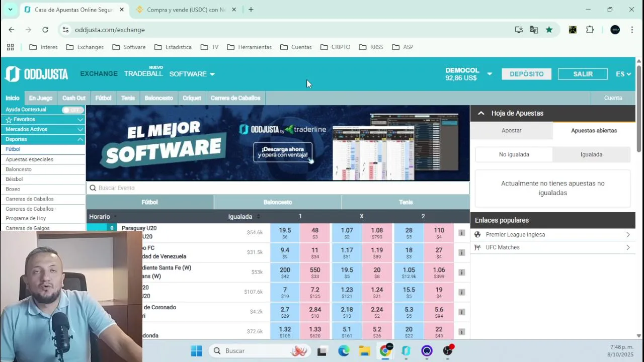Image resolution: width=644 pixels, height=362 pixels.
Task: Switch to Apostar tab in bet slip
Action: tap(511, 131)
